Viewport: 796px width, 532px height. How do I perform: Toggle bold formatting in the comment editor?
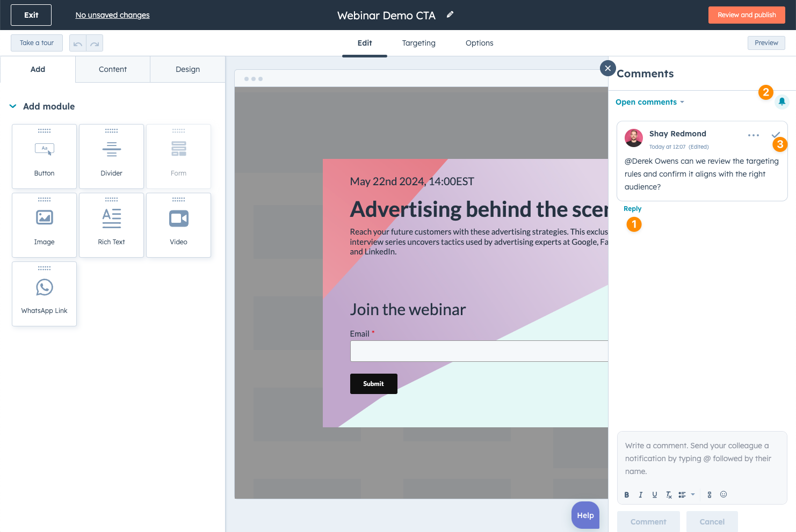click(627, 495)
